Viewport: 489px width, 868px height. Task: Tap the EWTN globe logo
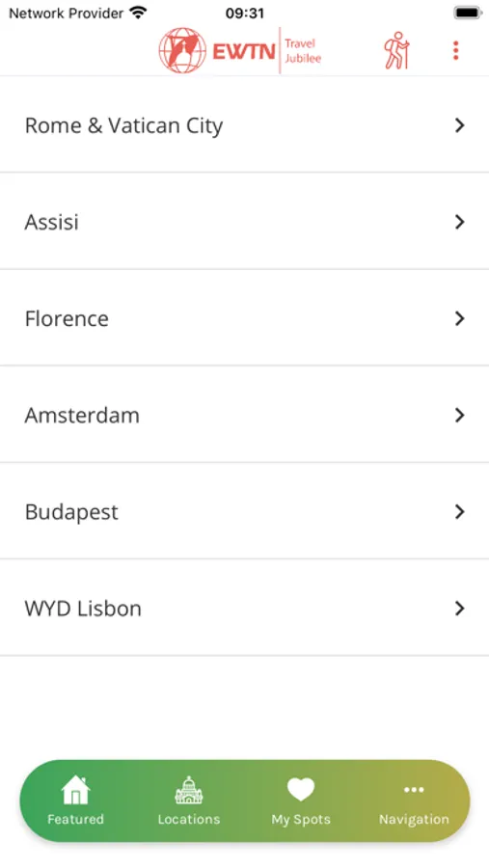tap(182, 50)
